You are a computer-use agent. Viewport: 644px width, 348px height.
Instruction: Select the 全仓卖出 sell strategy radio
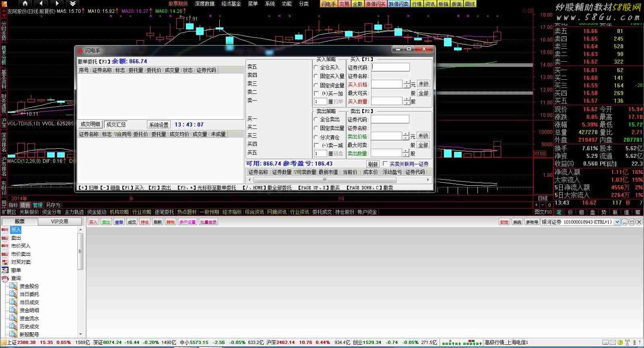click(x=316, y=119)
